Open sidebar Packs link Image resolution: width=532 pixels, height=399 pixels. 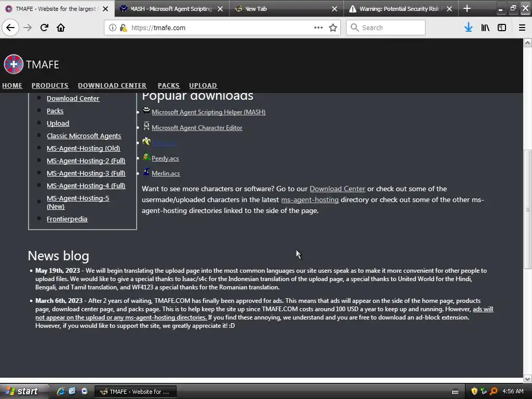[x=55, y=111]
